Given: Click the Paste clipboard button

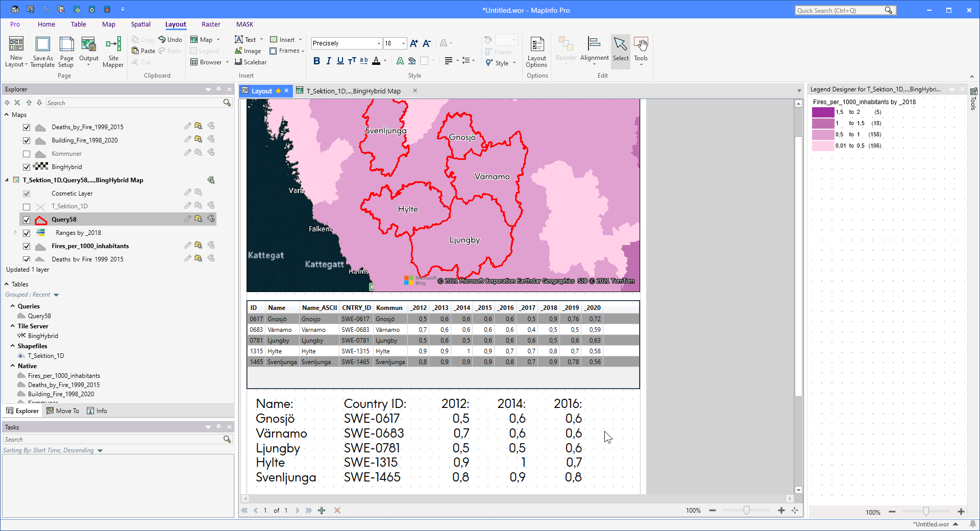Looking at the screenshot, I should (x=143, y=51).
